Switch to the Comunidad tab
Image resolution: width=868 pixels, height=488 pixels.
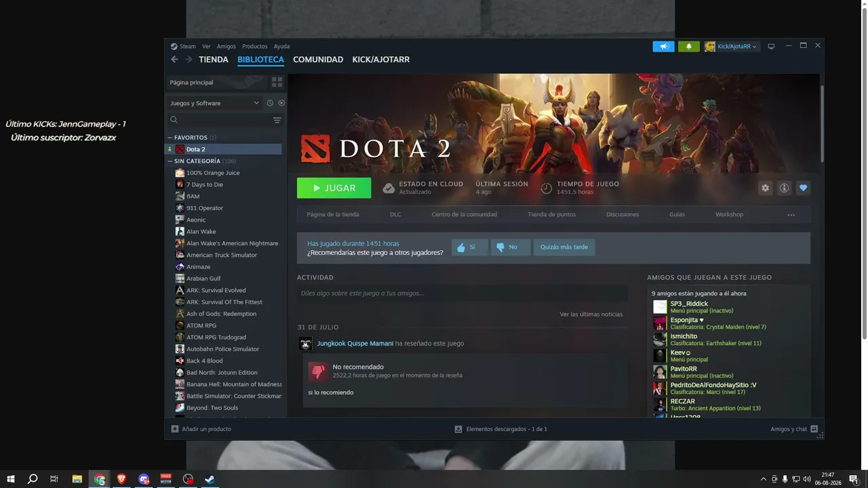click(x=318, y=60)
